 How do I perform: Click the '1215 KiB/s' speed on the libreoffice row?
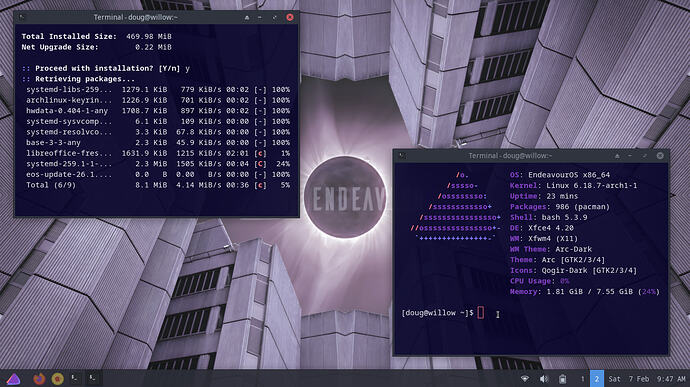[198, 153]
